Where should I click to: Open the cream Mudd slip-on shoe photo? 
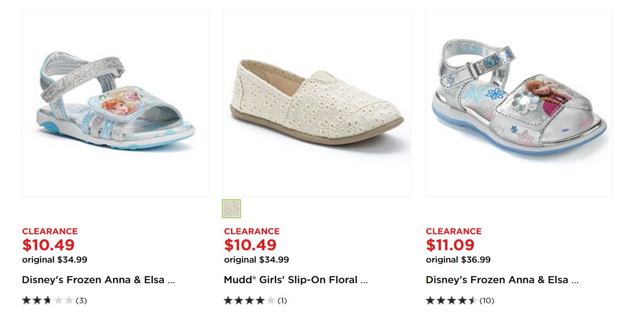click(317, 104)
